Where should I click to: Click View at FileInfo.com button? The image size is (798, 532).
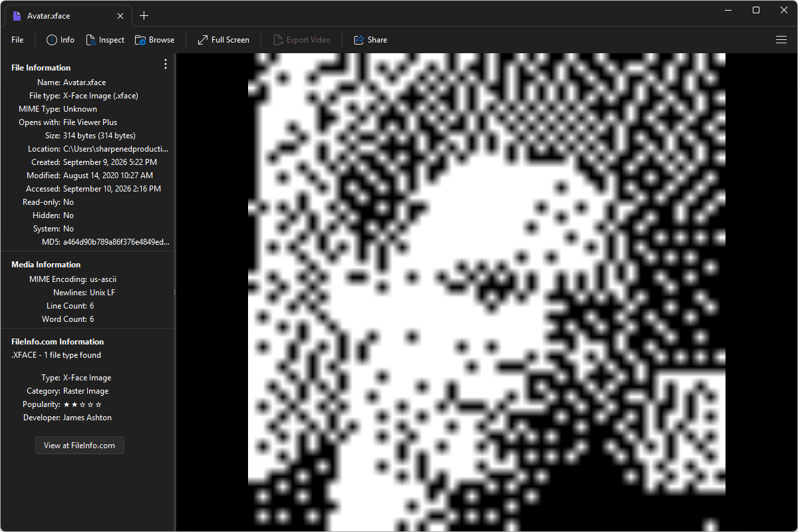[80, 446]
